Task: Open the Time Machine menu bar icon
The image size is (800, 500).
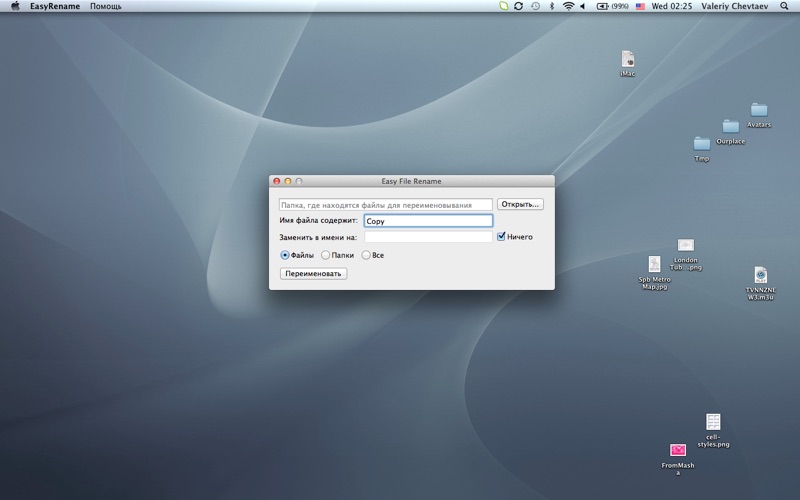Action: tap(535, 6)
